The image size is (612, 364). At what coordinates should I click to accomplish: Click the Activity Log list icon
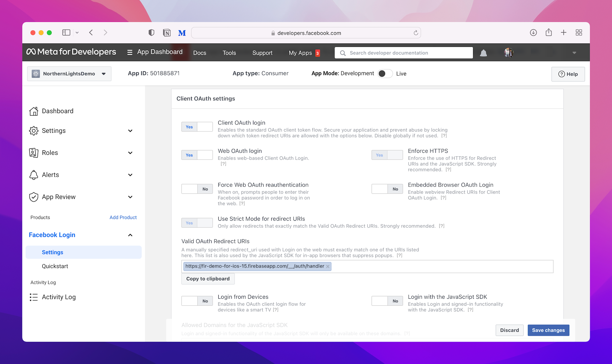pos(33,297)
